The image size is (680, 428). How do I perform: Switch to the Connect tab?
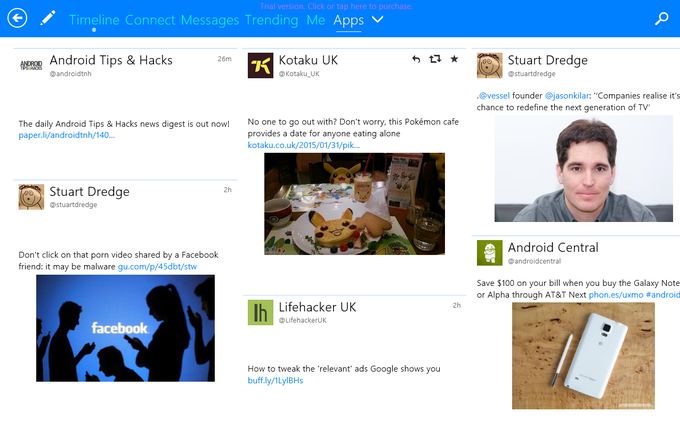pyautogui.click(x=150, y=20)
